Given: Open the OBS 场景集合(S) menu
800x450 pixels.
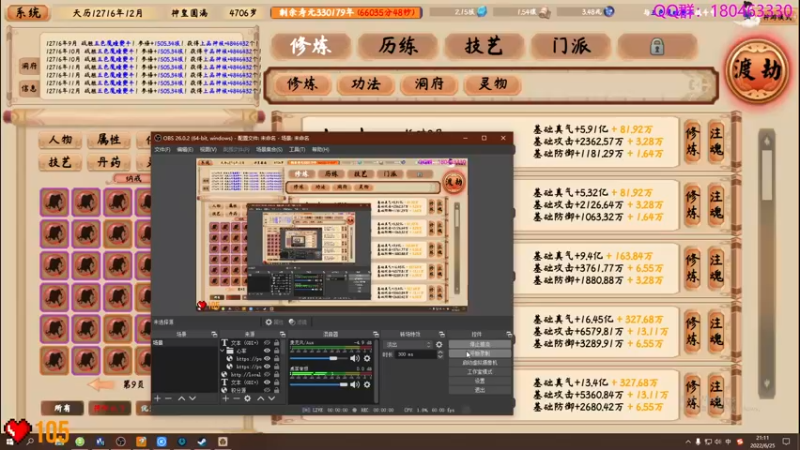Looking at the screenshot, I should 269,149.
